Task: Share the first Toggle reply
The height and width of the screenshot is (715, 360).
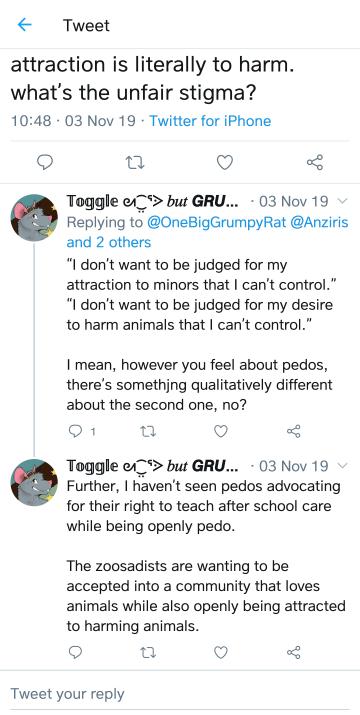Action: coord(294,431)
